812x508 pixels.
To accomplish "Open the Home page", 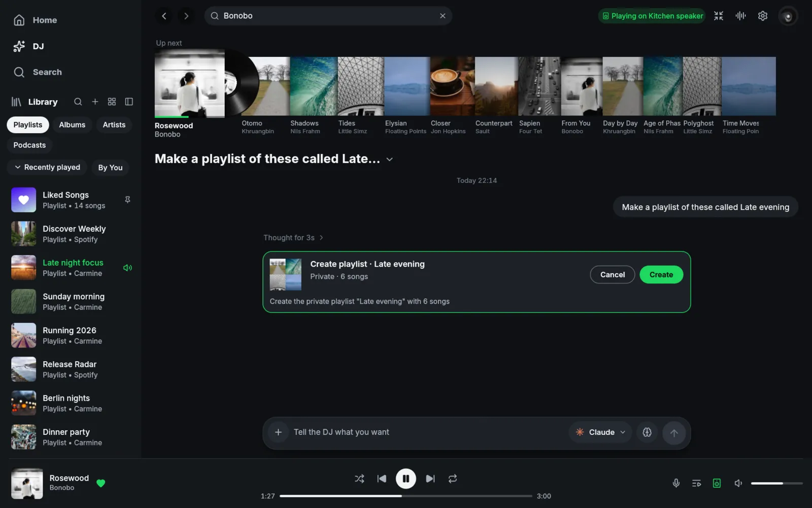I will point(35,20).
